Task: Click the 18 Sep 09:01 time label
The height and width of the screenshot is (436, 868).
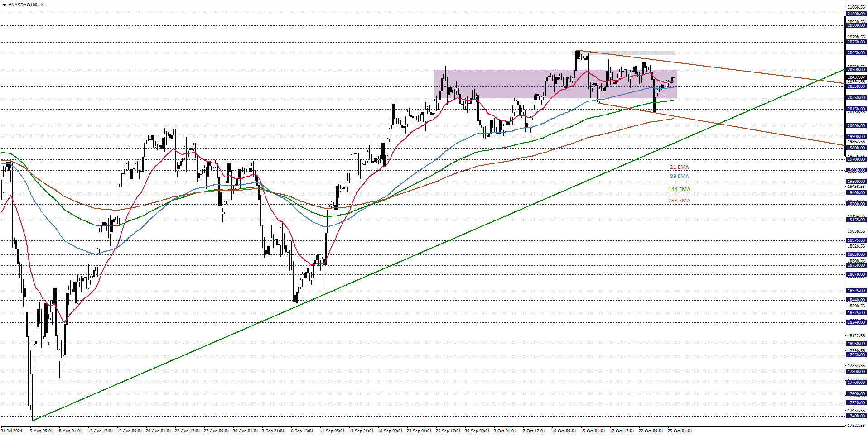Action: click(391, 431)
